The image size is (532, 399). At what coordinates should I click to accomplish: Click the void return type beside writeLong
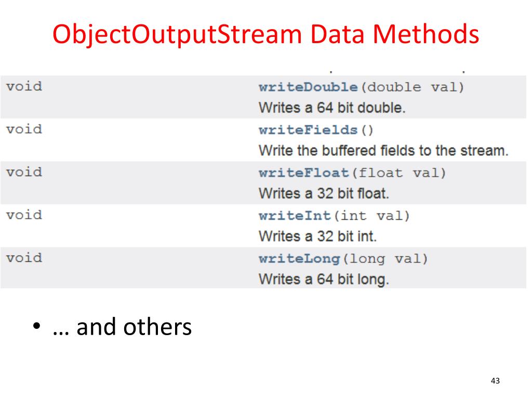coord(24,258)
